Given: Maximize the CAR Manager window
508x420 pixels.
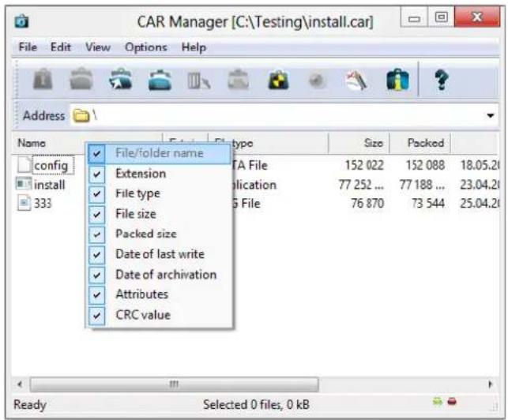Looking at the screenshot, I should tap(442, 17).
